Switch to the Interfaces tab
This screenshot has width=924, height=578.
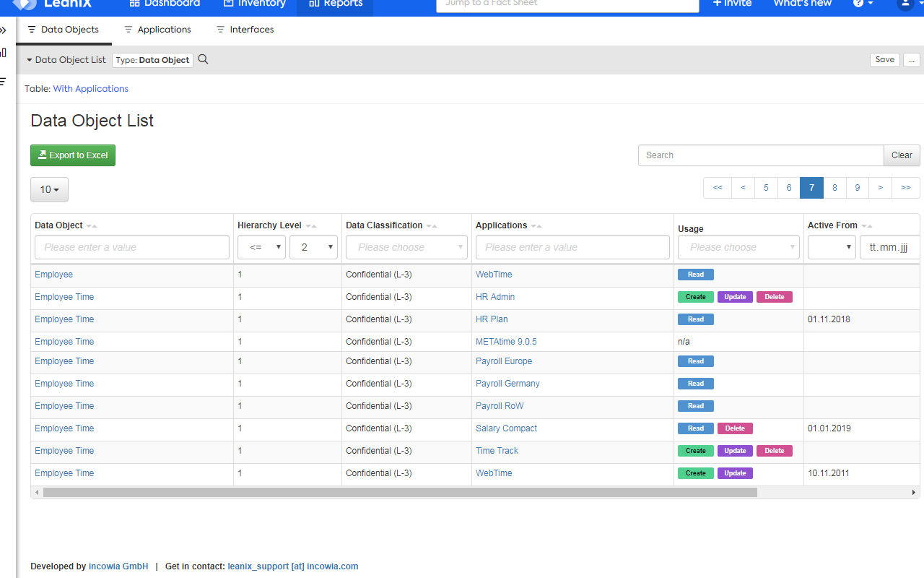pos(245,30)
